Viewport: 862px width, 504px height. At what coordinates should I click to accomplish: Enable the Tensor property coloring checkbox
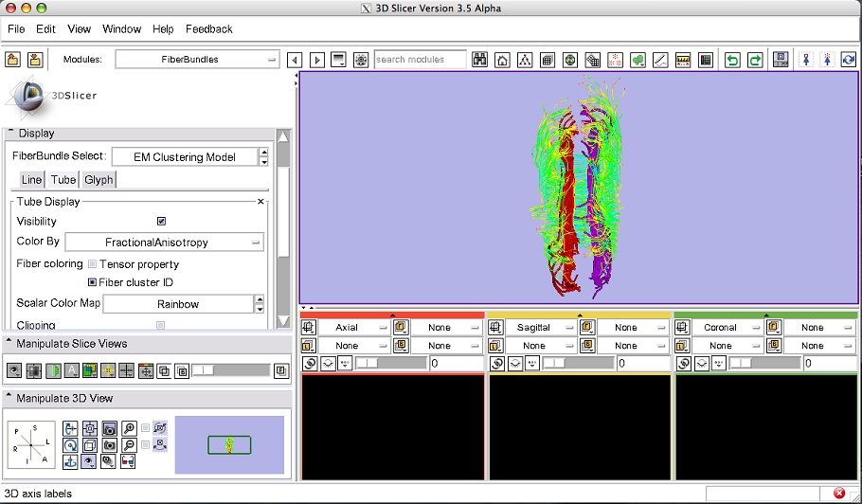[x=93, y=264]
